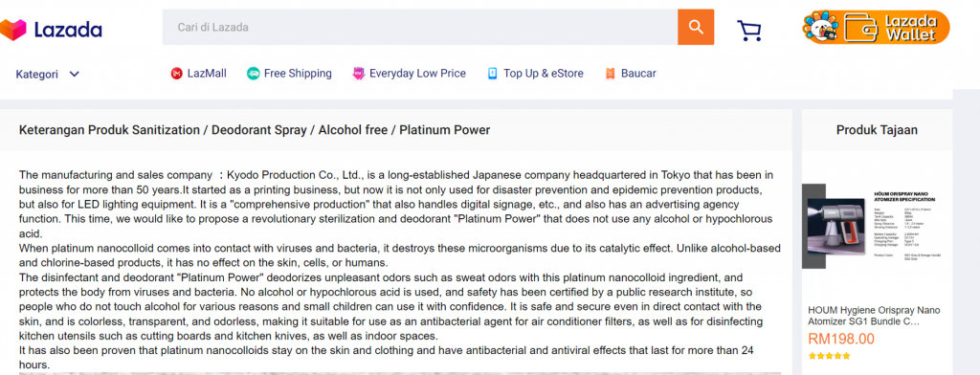Viewport: 980px width, 375px height.
Task: Click the orange search magnifier button
Action: pyautogui.click(x=696, y=27)
